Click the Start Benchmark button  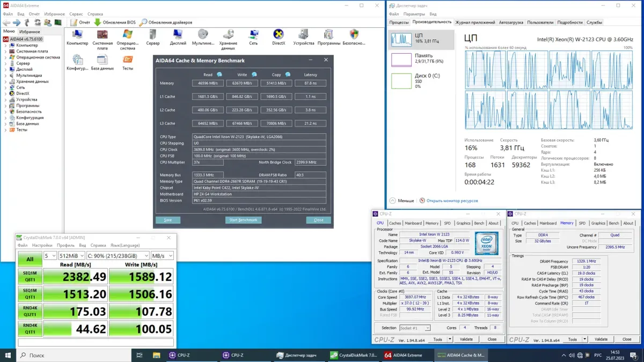243,220
